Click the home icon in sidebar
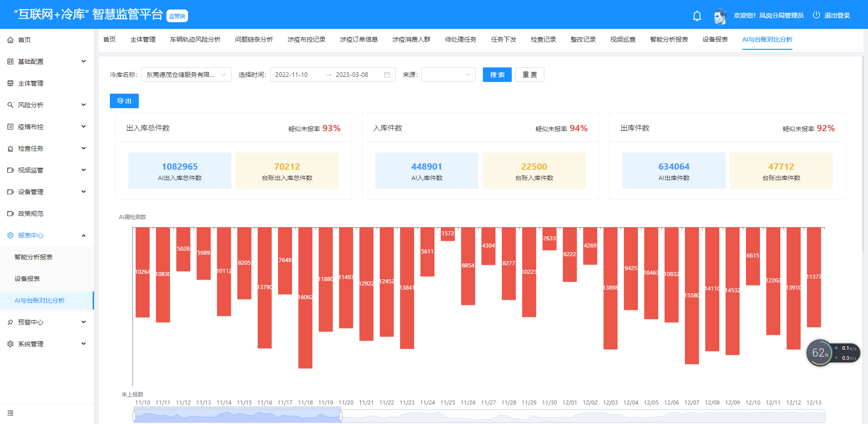This screenshot has height=424, width=868. coord(10,40)
